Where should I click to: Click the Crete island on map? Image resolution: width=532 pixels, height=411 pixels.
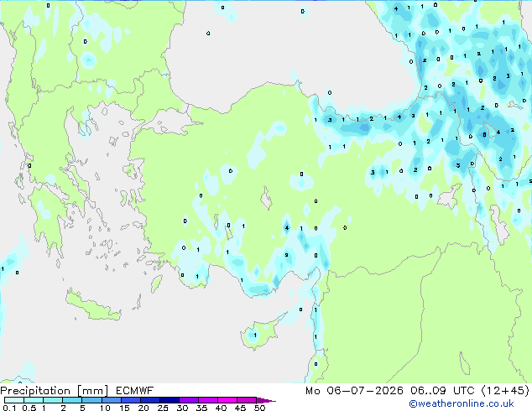pyautogui.click(x=92, y=306)
